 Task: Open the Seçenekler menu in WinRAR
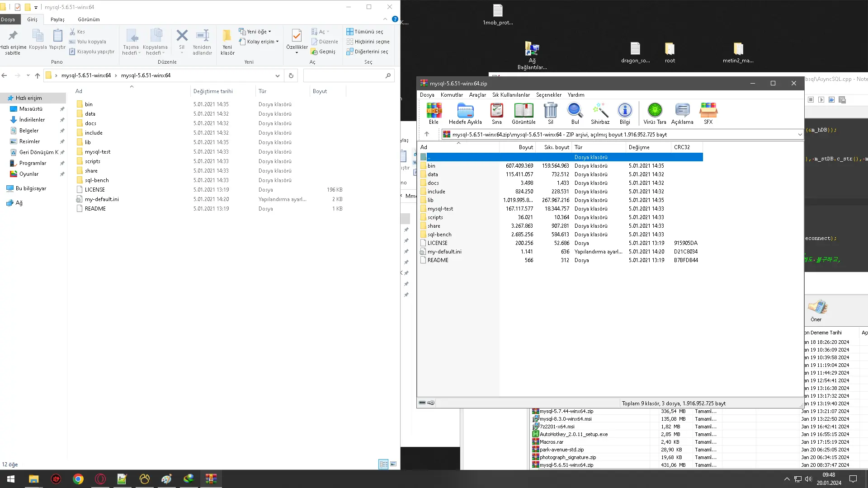point(548,95)
